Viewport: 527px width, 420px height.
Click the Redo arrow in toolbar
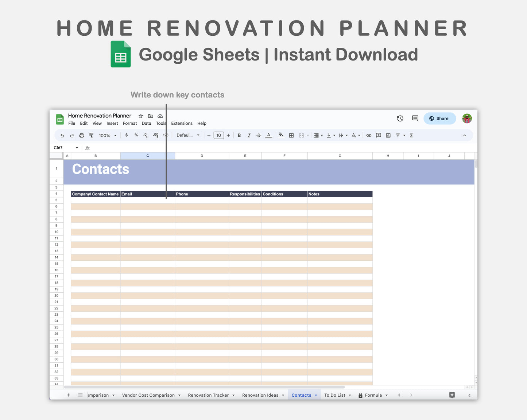click(x=72, y=136)
